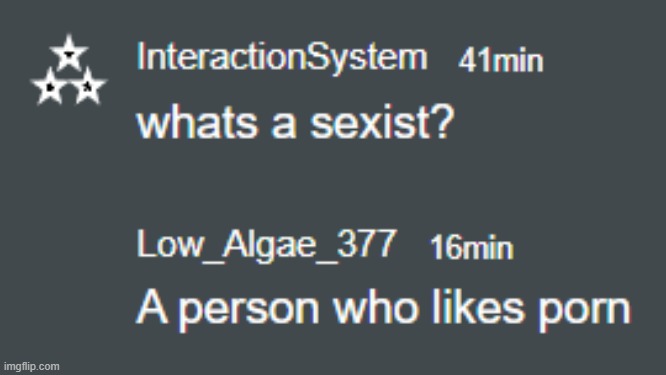Screen dimensions: 666x375
Task: Click the 16min reply timestamp
Action: [471, 247]
